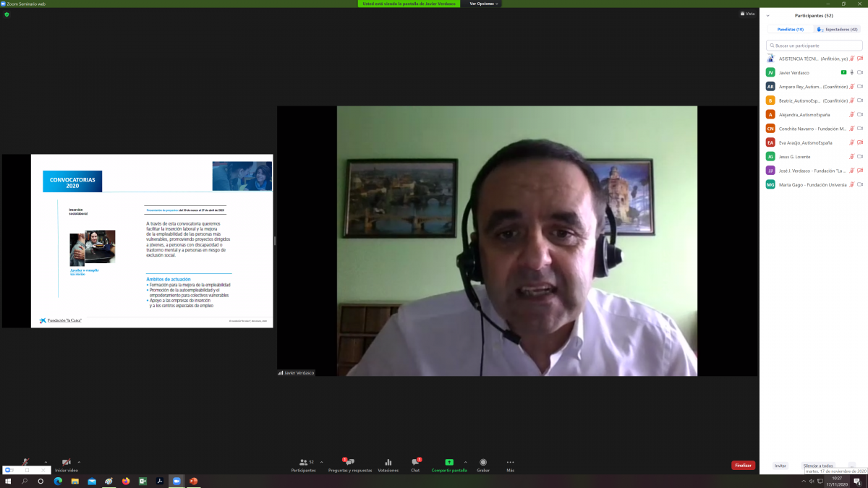This screenshot has height=488, width=868.
Task: Switch to the Espectadores tab
Action: tap(838, 30)
